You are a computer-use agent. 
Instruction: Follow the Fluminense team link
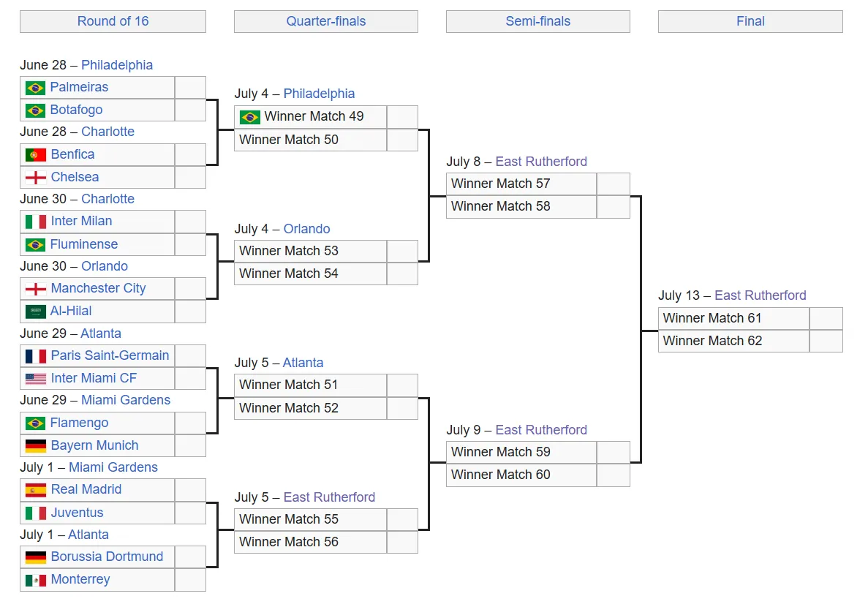point(83,244)
